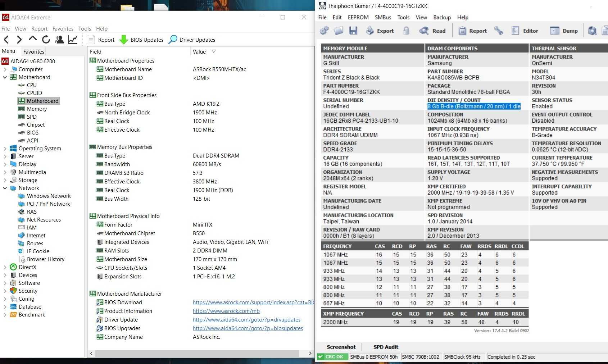
Task: Click the wrench tool icon in Thaiphoon
Action: pyautogui.click(x=499, y=31)
